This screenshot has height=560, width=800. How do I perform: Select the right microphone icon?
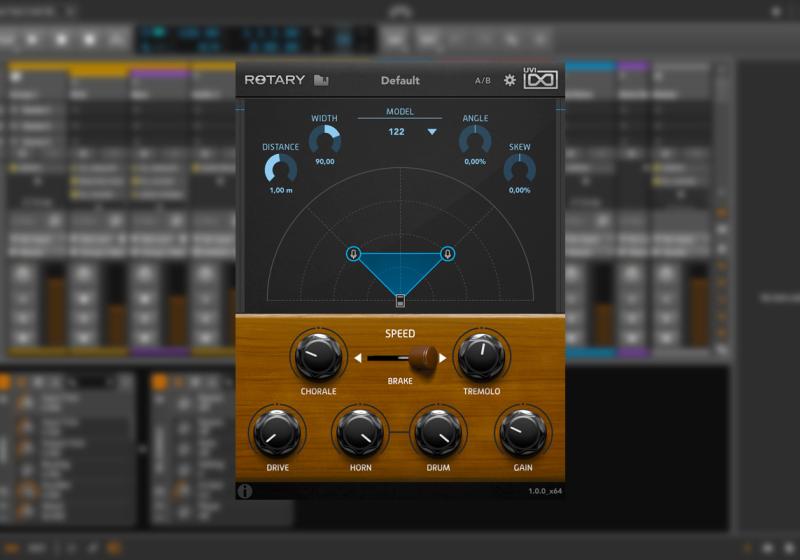pos(448,254)
